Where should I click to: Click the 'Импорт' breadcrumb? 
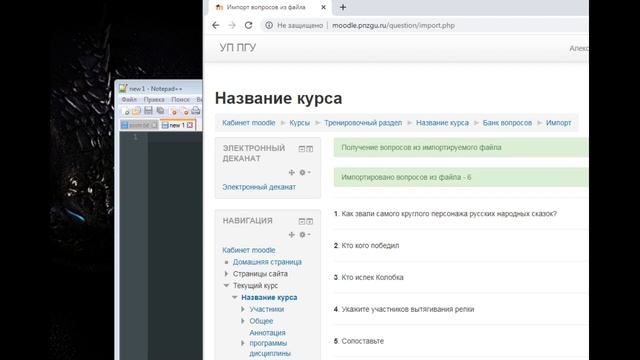tap(558, 123)
